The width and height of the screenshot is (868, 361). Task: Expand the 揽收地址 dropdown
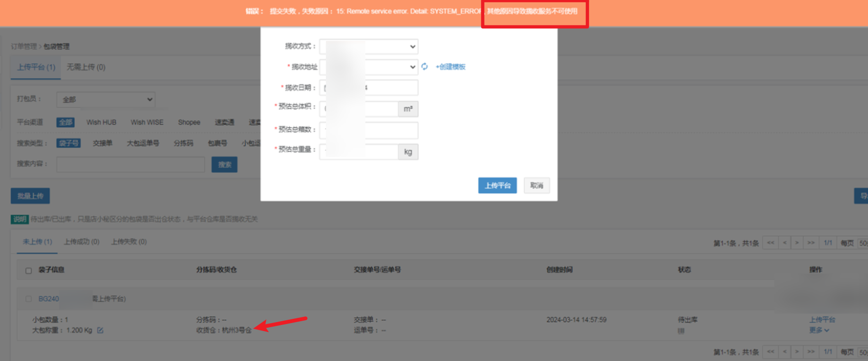coord(369,67)
